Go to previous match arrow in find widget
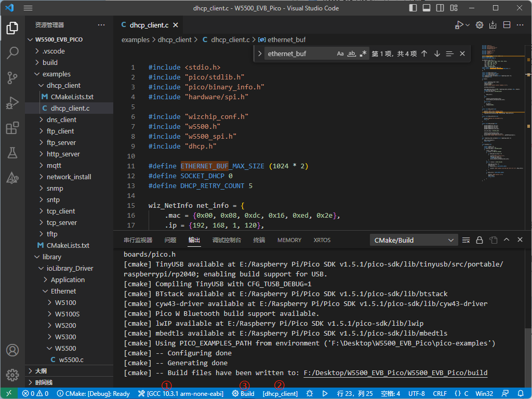Screen dimensions: 532x399 [424, 54]
